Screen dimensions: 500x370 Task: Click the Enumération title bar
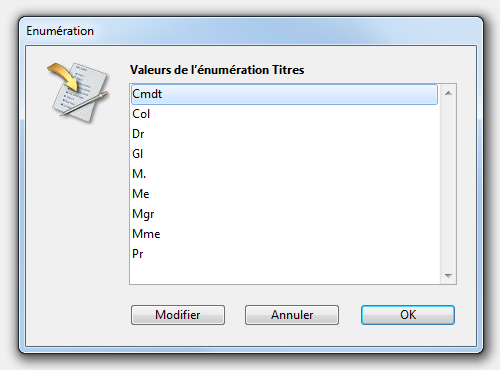[x=251, y=31]
